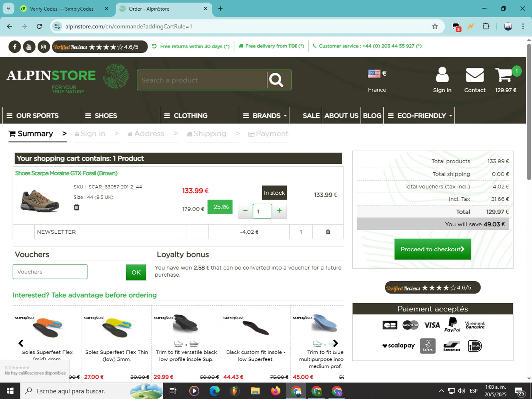The image size is (532, 399).
Task: Close the Verify Codes — SimplyCodes tab
Action: (106, 9)
